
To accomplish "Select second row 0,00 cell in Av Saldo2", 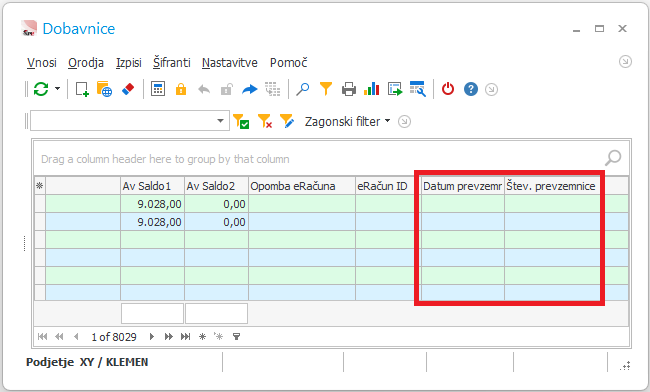I will point(216,222).
